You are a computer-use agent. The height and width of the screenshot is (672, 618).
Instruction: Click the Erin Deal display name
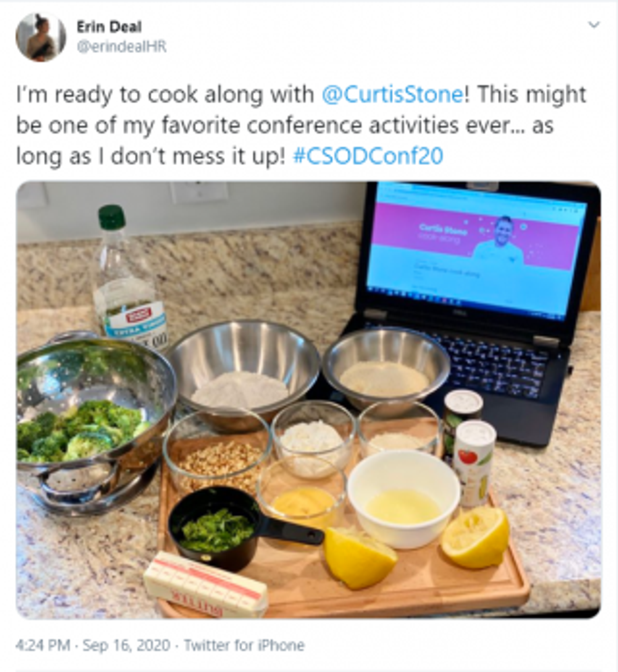point(109,27)
